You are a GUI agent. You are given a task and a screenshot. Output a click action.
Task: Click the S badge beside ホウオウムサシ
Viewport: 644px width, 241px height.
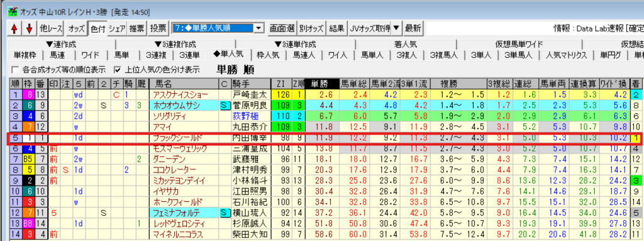[x=225, y=105]
